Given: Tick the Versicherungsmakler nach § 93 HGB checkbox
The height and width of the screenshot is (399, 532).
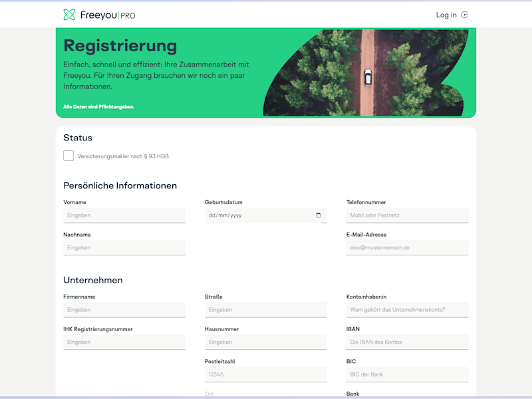Looking at the screenshot, I should (68, 156).
